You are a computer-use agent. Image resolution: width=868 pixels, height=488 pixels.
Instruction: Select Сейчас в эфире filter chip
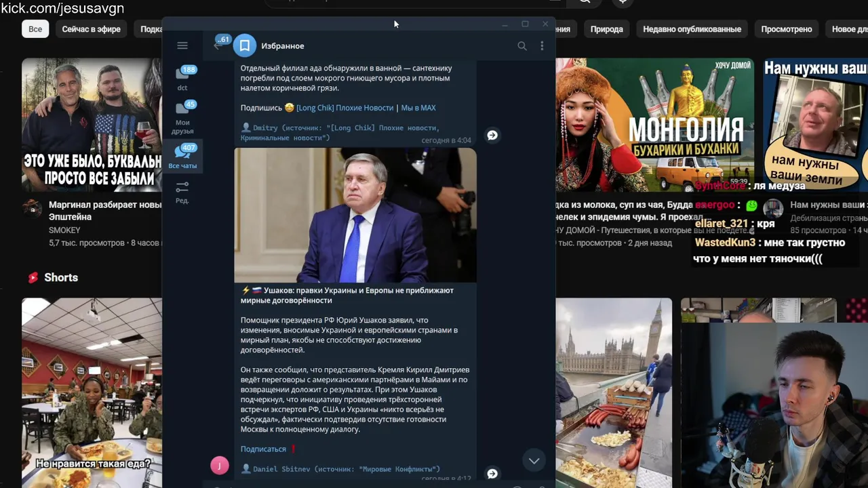pyautogui.click(x=92, y=29)
